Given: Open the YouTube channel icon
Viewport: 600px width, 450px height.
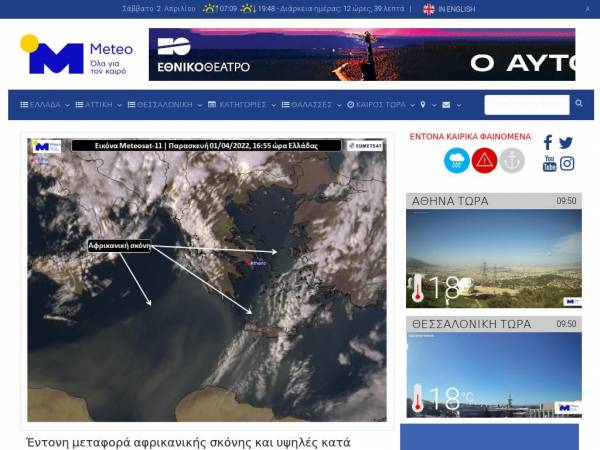Looking at the screenshot, I should [549, 163].
